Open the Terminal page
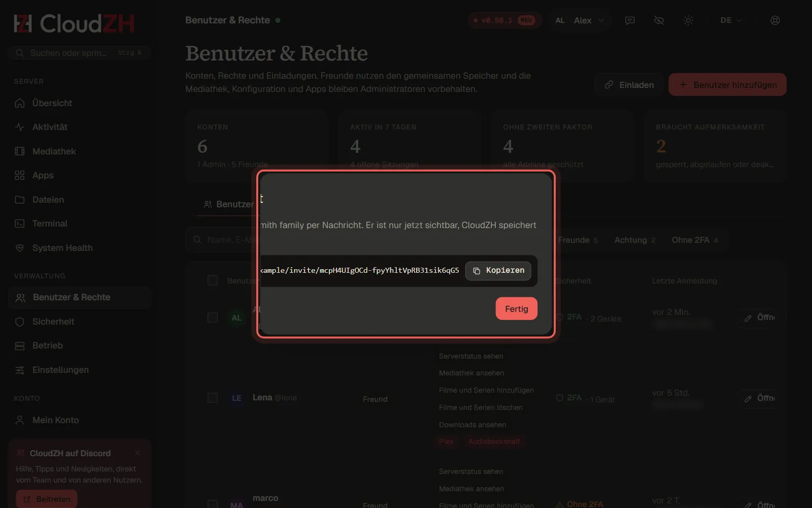Viewport: 812px width, 508px height. point(80,224)
